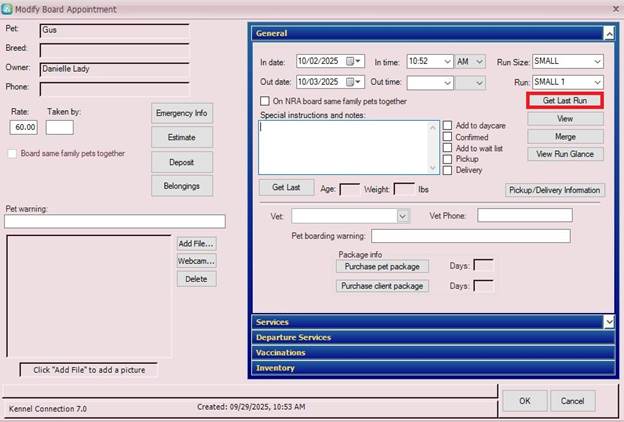624x422 pixels.
Task: Click the Get Last Run button
Action: [x=565, y=101]
